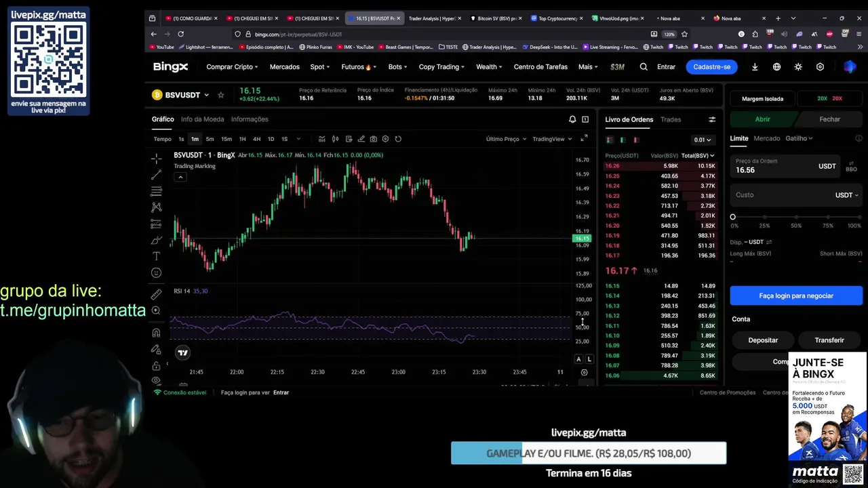The image size is (868, 488).
Task: Switch theme with sun icon
Action: point(798,67)
